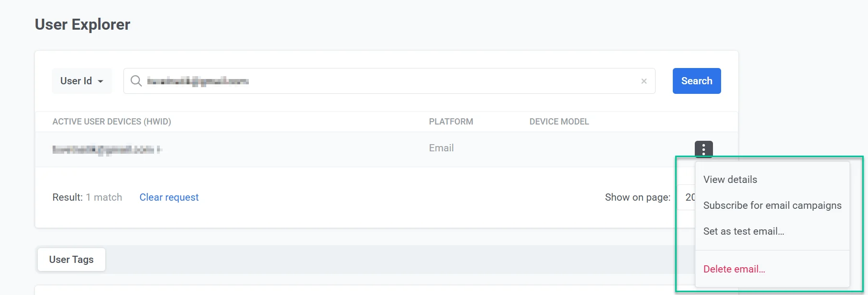The image size is (868, 295).
Task: Select View details from the context menu
Action: point(730,180)
